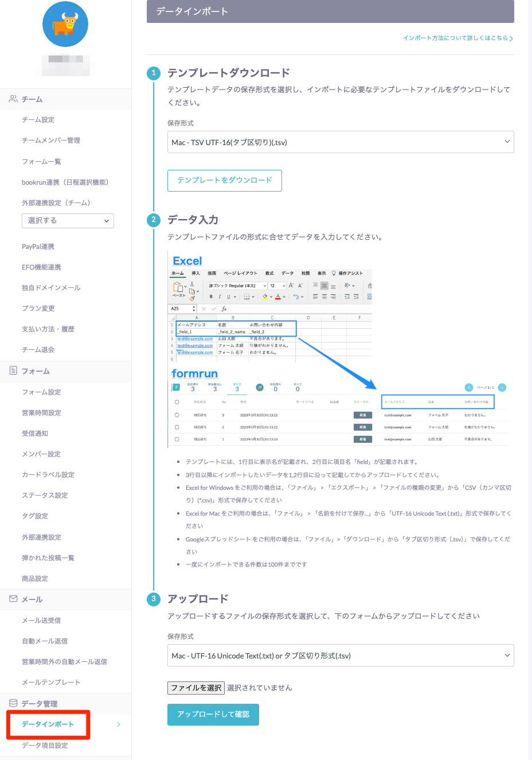Open the インポート方法について詳しくはこちら link

457,38
